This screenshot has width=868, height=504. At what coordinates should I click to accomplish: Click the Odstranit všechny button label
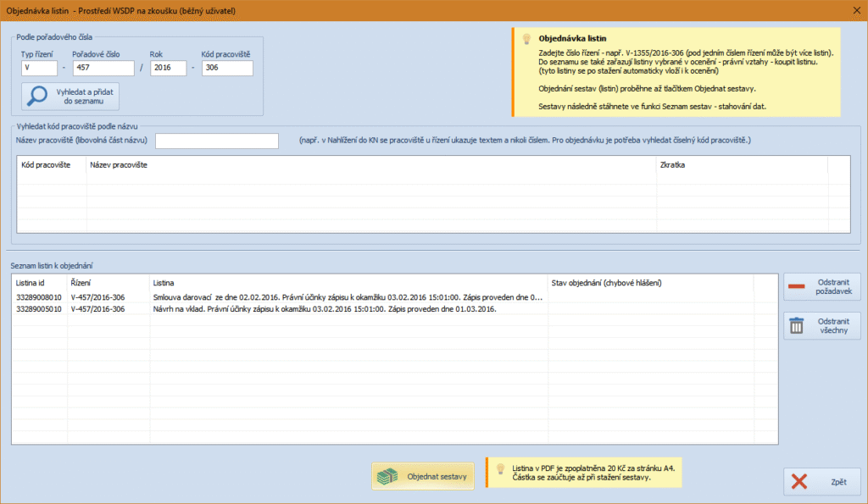(x=834, y=326)
